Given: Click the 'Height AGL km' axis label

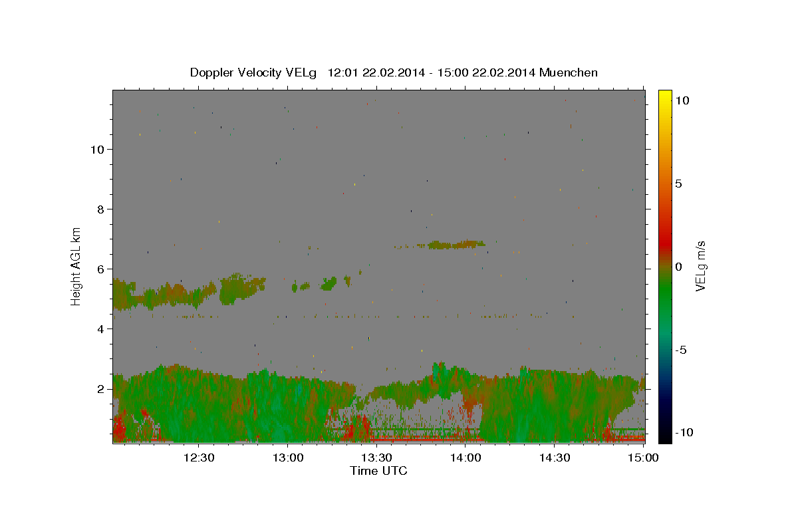Looking at the screenshot, I should tap(76, 265).
